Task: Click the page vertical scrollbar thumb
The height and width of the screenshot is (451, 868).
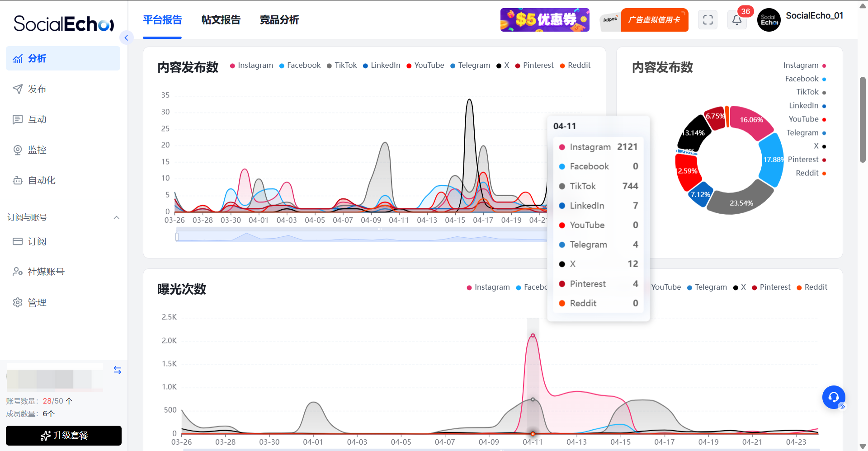Action: (863, 120)
